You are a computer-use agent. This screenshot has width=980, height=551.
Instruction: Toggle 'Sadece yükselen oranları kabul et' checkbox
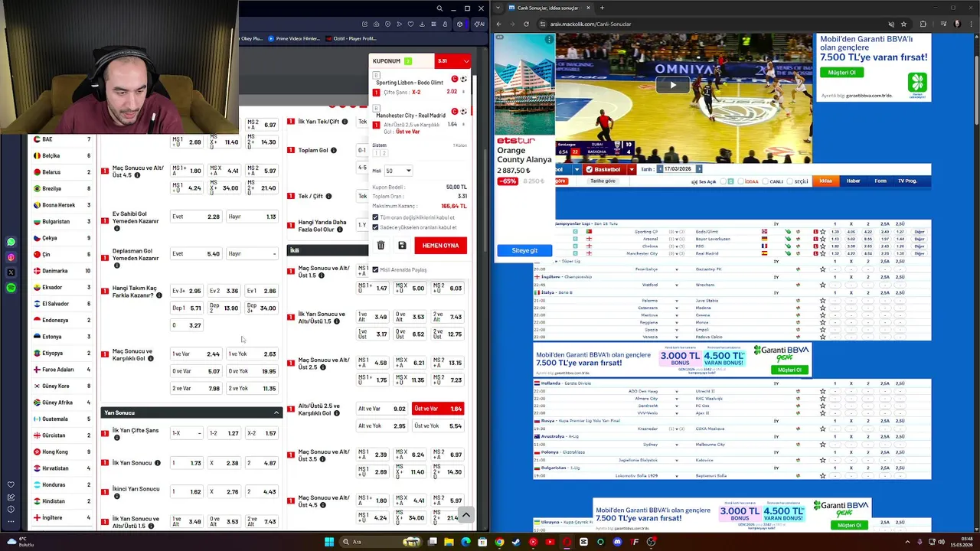click(375, 227)
